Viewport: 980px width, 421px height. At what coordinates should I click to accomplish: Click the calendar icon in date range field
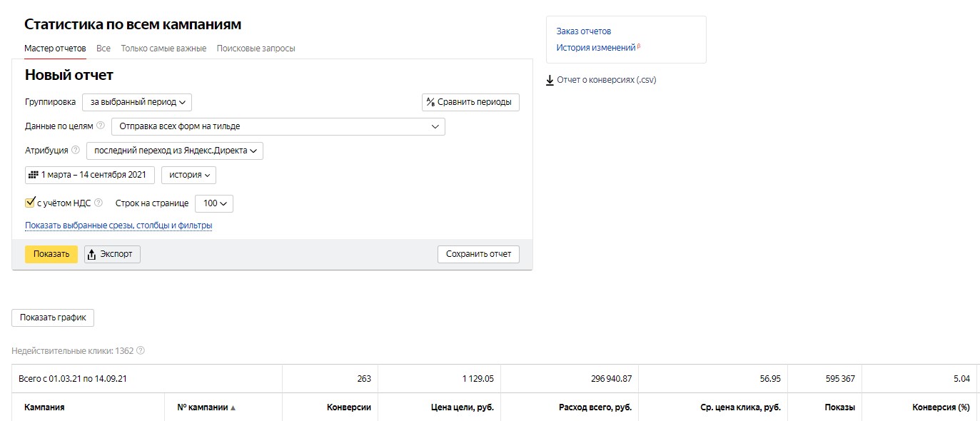click(33, 175)
